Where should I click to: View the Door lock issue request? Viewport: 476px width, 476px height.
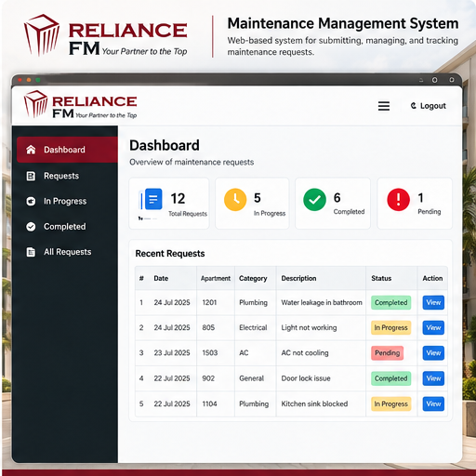click(433, 378)
